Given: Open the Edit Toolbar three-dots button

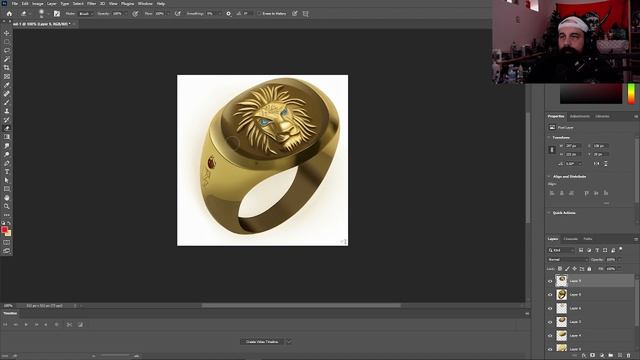Looking at the screenshot, I should pos(7,215).
